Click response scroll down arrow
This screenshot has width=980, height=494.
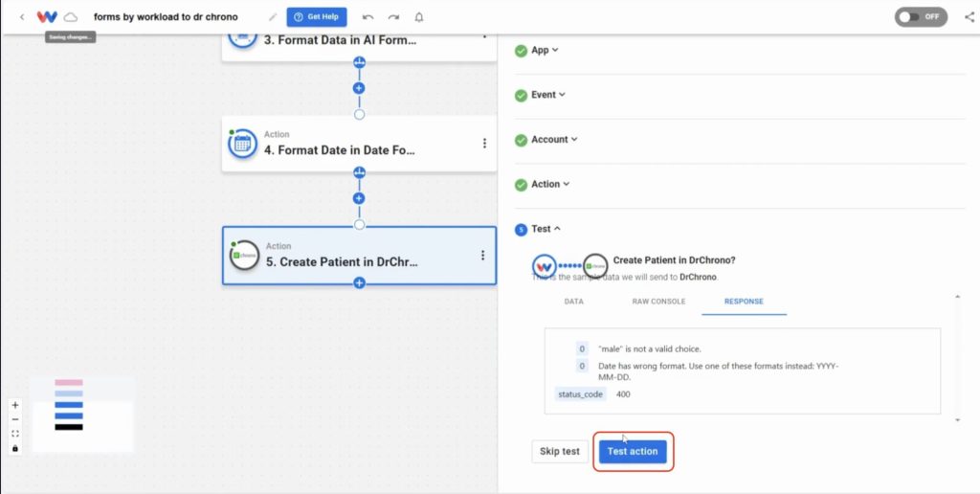957,420
